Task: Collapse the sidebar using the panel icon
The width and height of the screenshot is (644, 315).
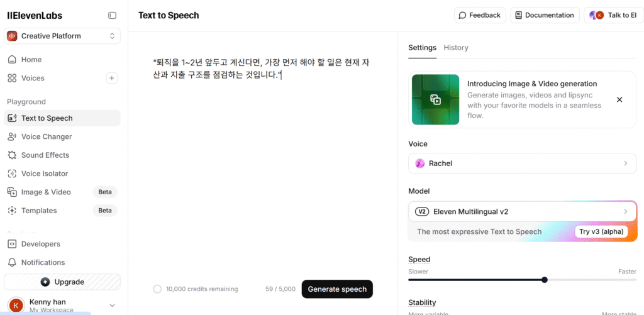Action: click(112, 15)
